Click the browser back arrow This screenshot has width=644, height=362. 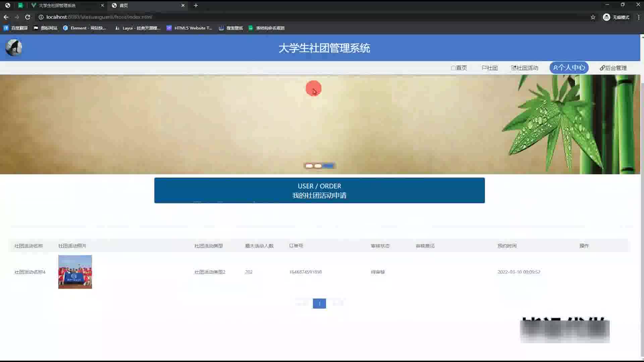coord(6,17)
